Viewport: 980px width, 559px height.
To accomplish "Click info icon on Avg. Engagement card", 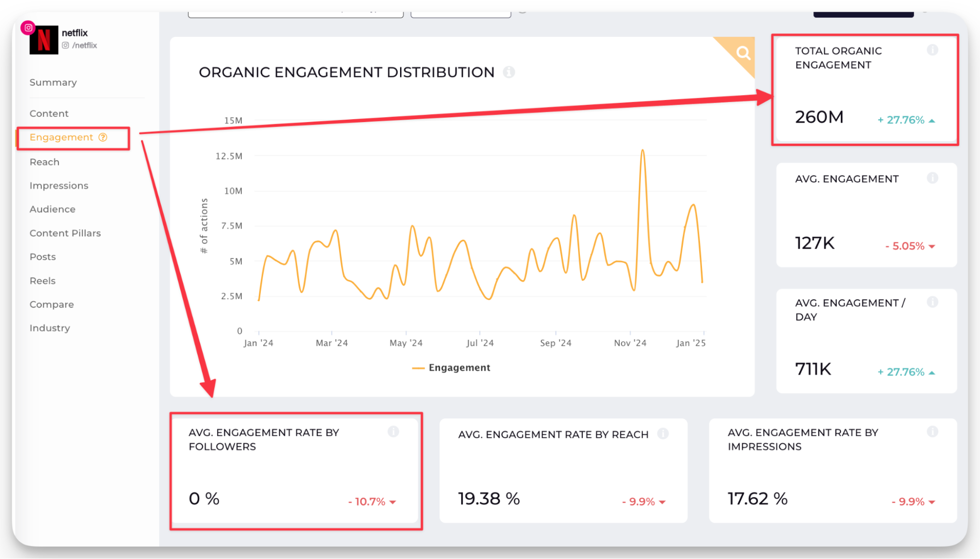I will (932, 178).
